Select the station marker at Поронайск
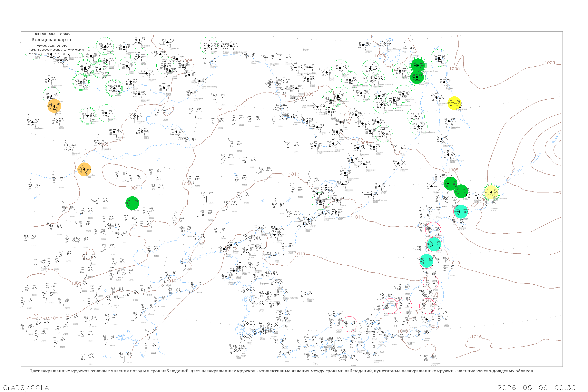Viewport: 588px width, 392px height. pos(449,122)
